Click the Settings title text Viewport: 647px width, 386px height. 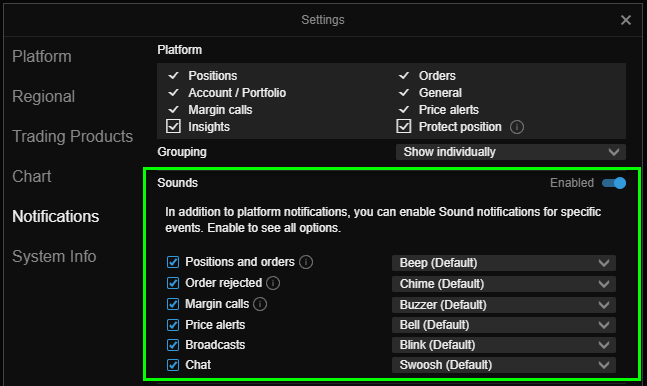pyautogui.click(x=323, y=20)
